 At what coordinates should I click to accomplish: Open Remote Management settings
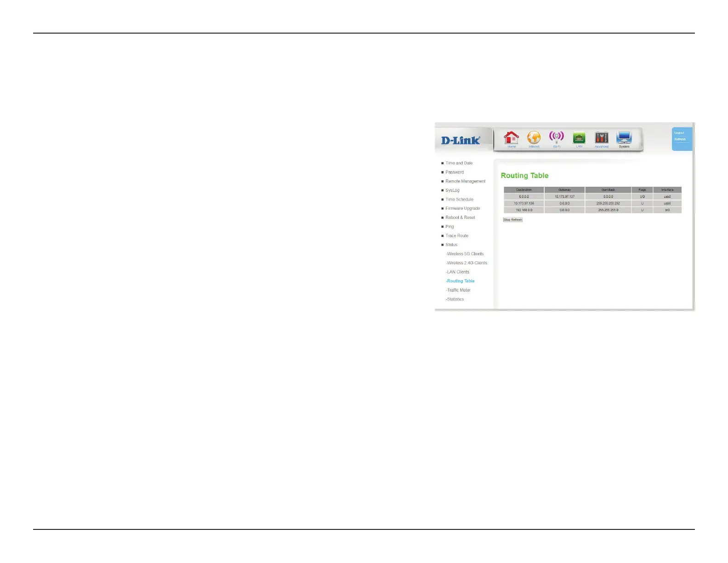tap(465, 181)
